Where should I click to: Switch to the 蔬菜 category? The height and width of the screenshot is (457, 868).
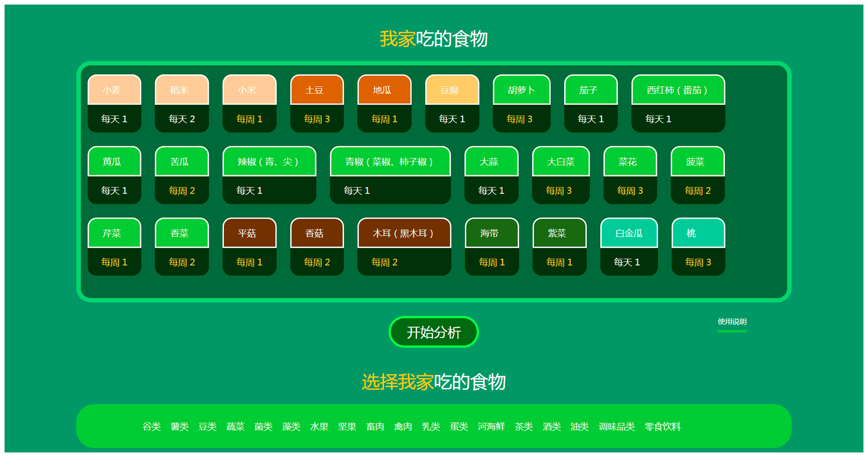[x=235, y=426]
